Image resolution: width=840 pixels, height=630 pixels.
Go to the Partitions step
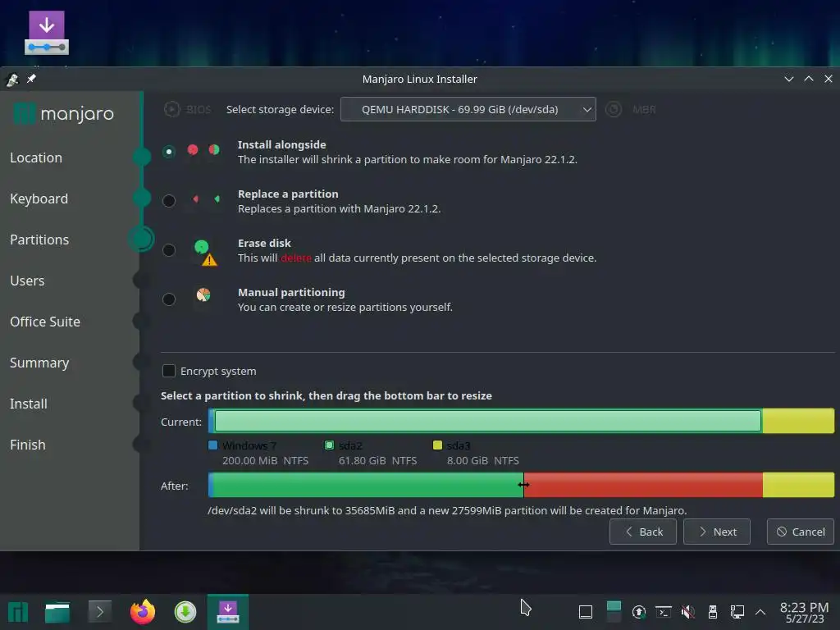(39, 240)
